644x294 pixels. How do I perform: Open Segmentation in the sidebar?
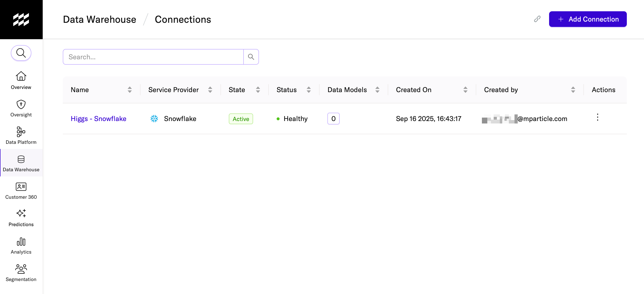click(x=21, y=272)
